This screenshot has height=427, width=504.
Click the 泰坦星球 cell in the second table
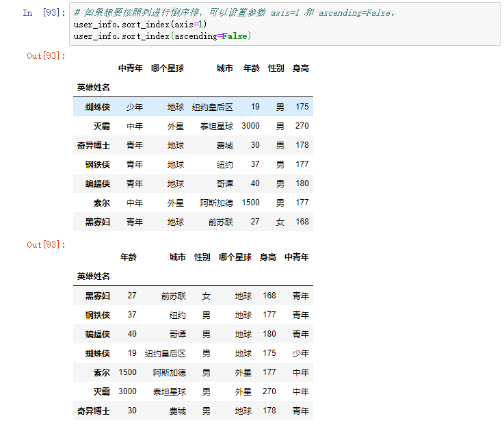(170, 391)
